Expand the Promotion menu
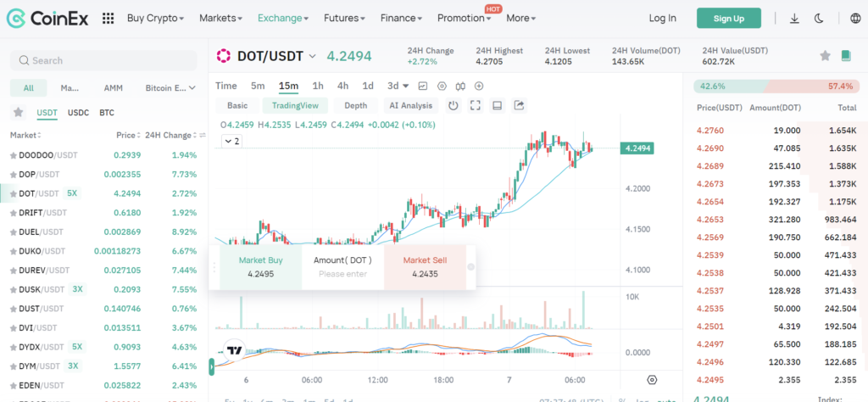Viewport: 868px width, 402px height. (464, 19)
